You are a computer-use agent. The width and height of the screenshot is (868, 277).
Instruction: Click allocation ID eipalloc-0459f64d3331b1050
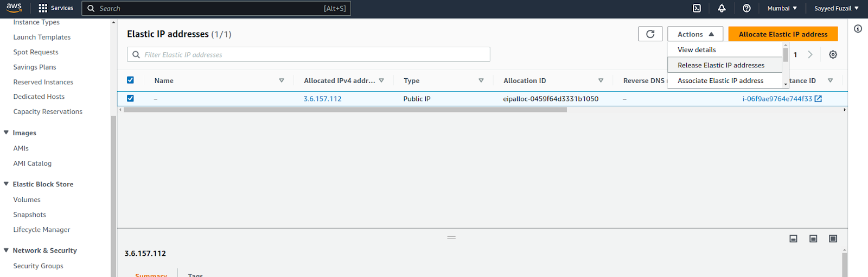tap(551, 99)
